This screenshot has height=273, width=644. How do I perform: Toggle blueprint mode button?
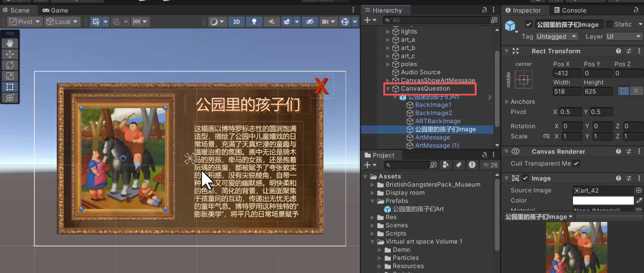pyautogui.click(x=623, y=91)
